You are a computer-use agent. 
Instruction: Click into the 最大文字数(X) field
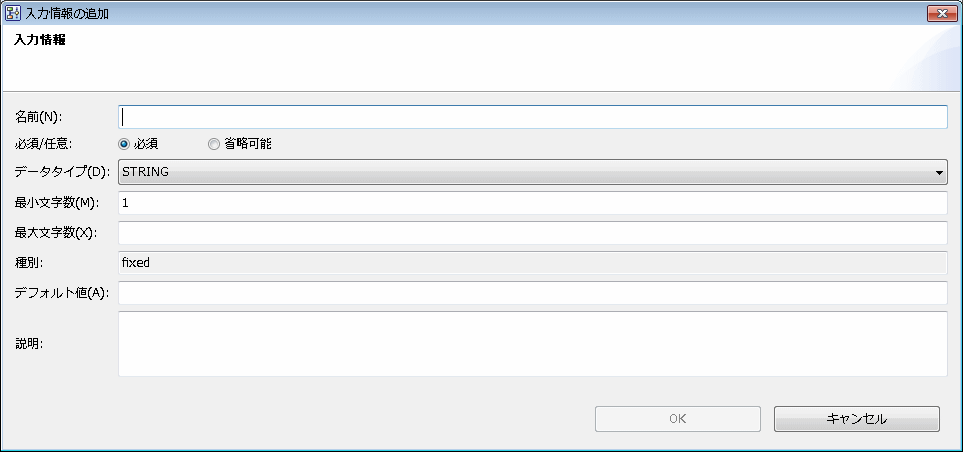532,233
